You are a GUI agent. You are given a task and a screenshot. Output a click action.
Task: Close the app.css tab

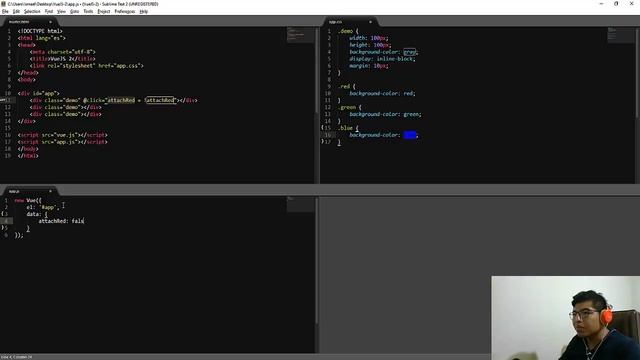(x=371, y=22)
